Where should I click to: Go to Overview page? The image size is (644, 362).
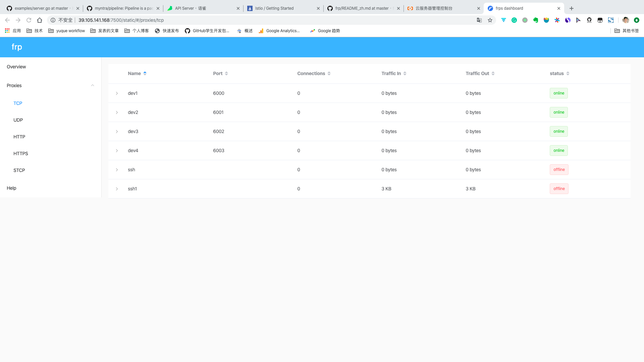[16, 67]
